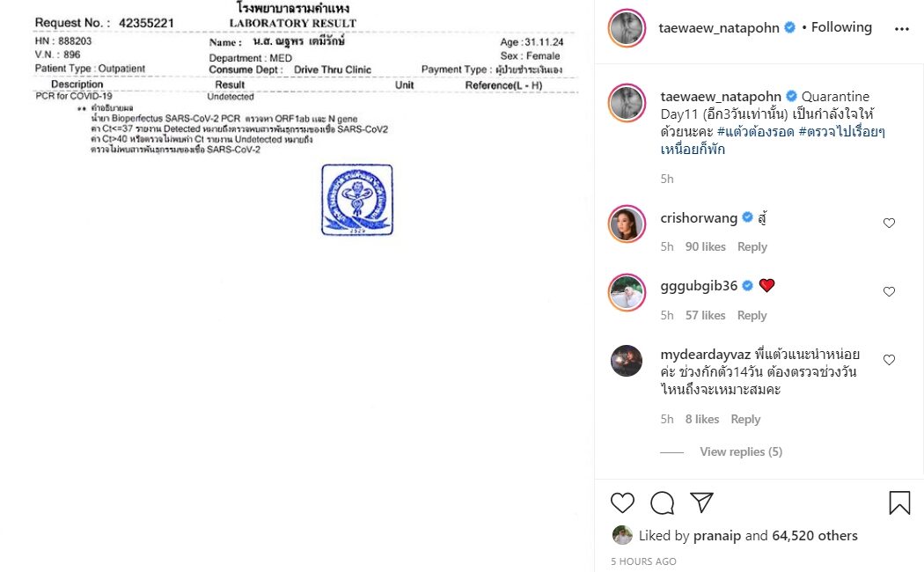Reply to crishorwang's comment
The image size is (924, 572).
point(752,246)
